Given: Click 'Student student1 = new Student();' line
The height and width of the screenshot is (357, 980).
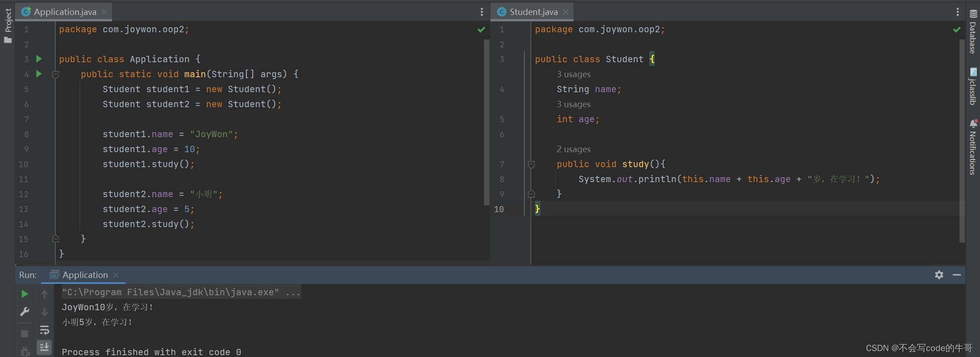Looking at the screenshot, I should [x=192, y=89].
